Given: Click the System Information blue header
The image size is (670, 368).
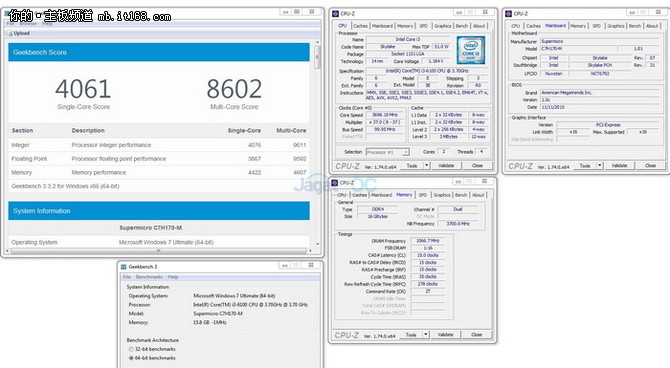Looking at the screenshot, I should pyautogui.click(x=159, y=211).
